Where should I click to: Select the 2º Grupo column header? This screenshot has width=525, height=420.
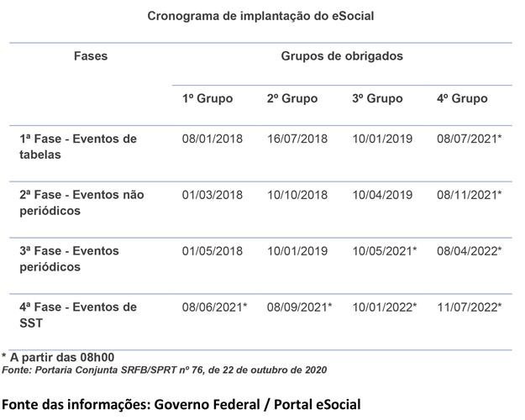292,98
